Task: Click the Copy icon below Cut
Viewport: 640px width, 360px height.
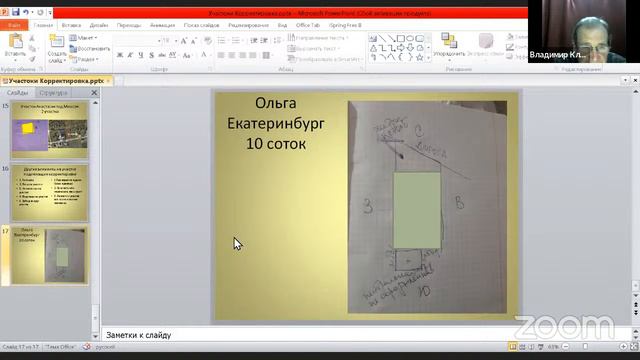Action: (x=32, y=49)
